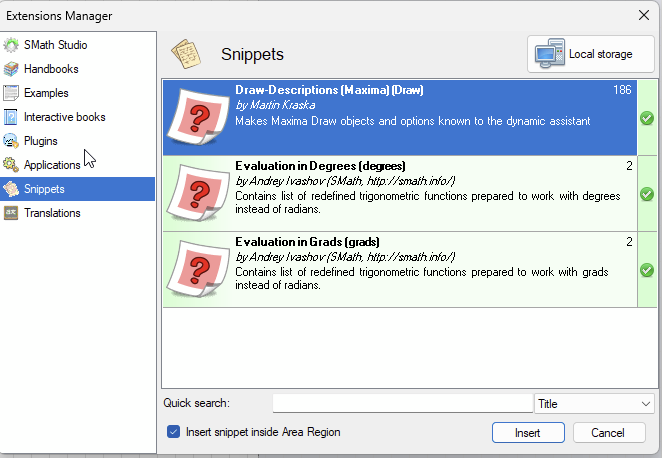Image resolution: width=662 pixels, height=458 pixels.
Task: Click the Plugins sidebar icon
Action: click(11, 141)
